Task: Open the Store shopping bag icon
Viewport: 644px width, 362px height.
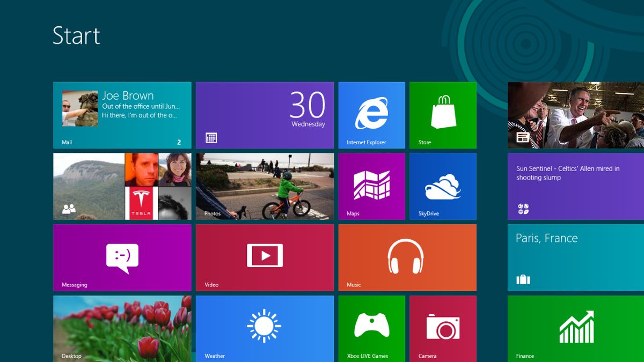Action: tap(443, 111)
